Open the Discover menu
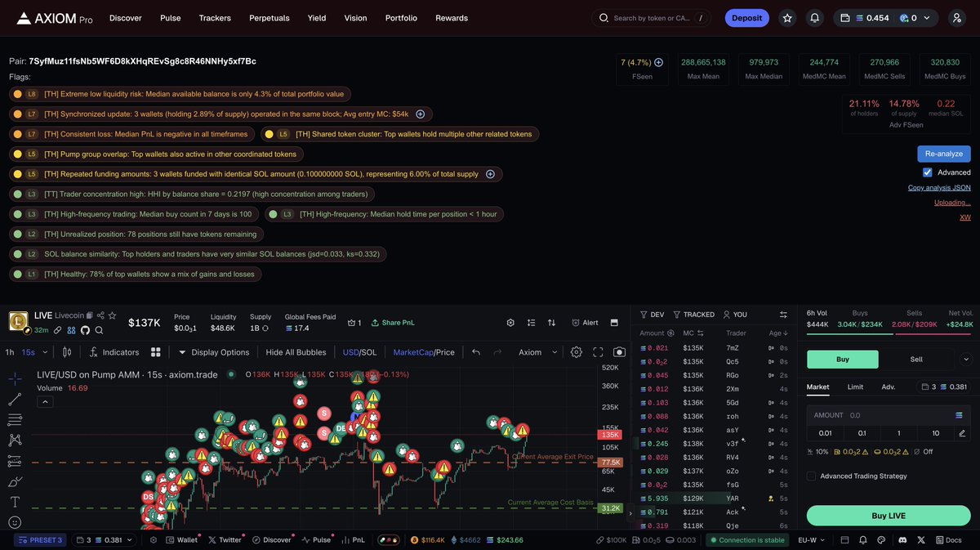The width and height of the screenshot is (980, 550). coord(125,18)
